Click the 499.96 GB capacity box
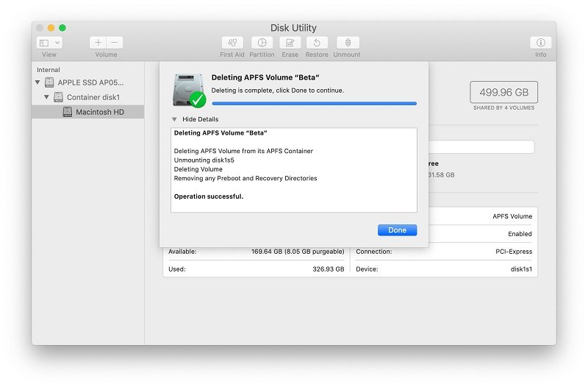The image size is (588, 387). click(503, 92)
